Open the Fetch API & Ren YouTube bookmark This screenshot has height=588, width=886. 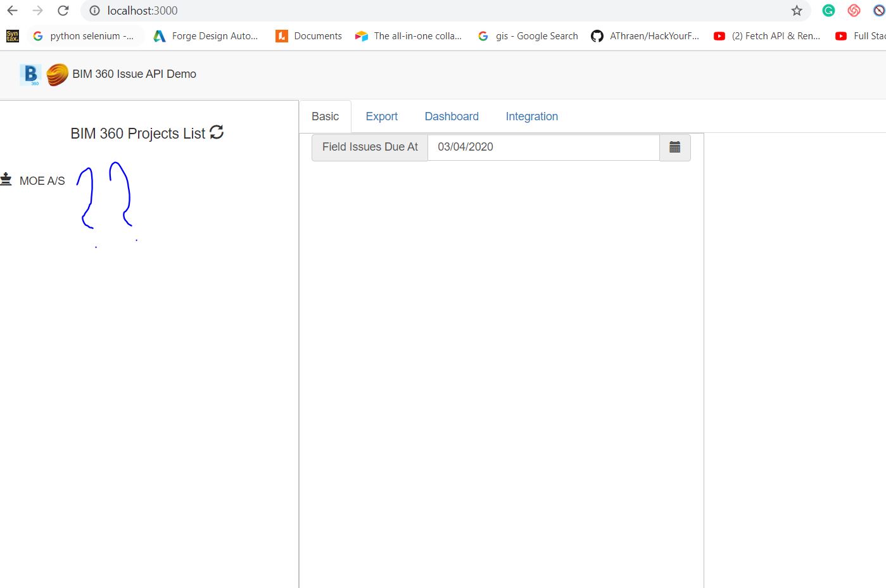coord(767,36)
